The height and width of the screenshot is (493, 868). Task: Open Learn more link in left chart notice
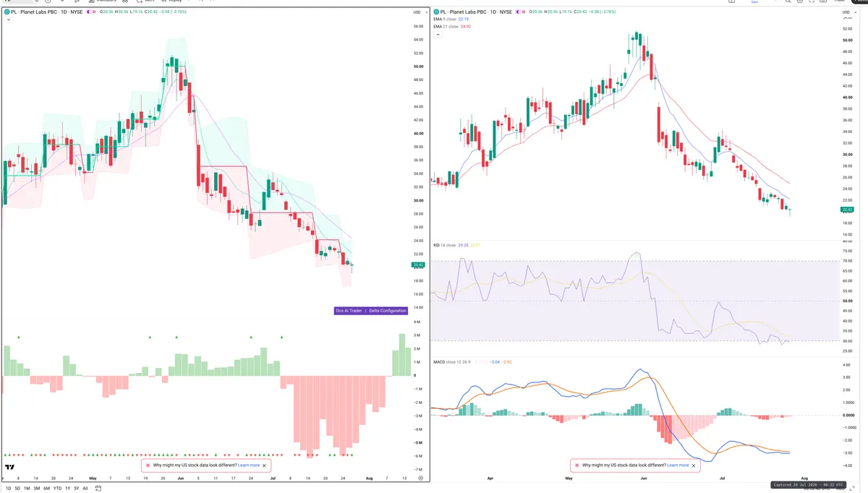[x=249, y=466]
